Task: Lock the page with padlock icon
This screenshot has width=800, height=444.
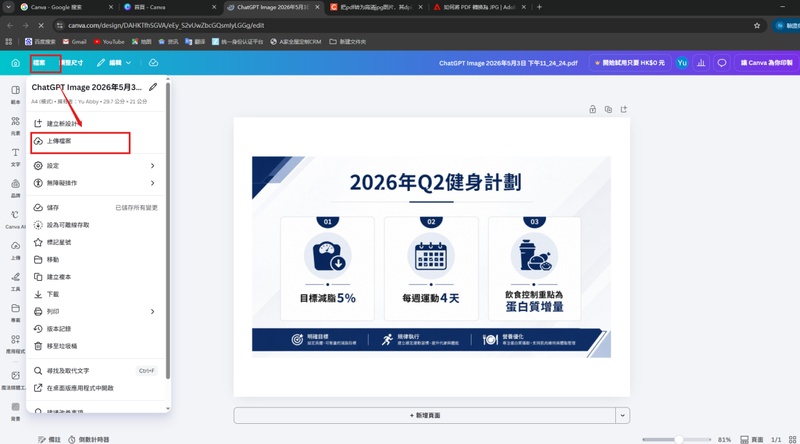Action: click(x=592, y=109)
